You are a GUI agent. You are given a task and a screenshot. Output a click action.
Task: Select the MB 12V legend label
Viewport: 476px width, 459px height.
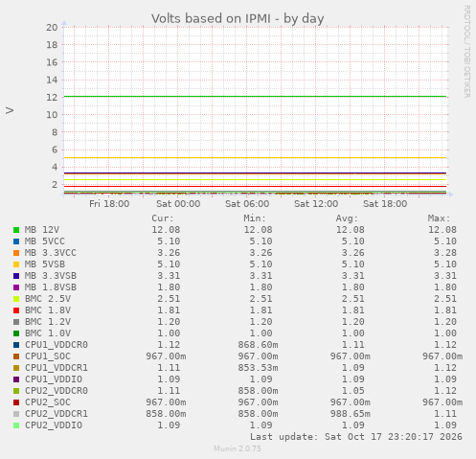point(42,230)
